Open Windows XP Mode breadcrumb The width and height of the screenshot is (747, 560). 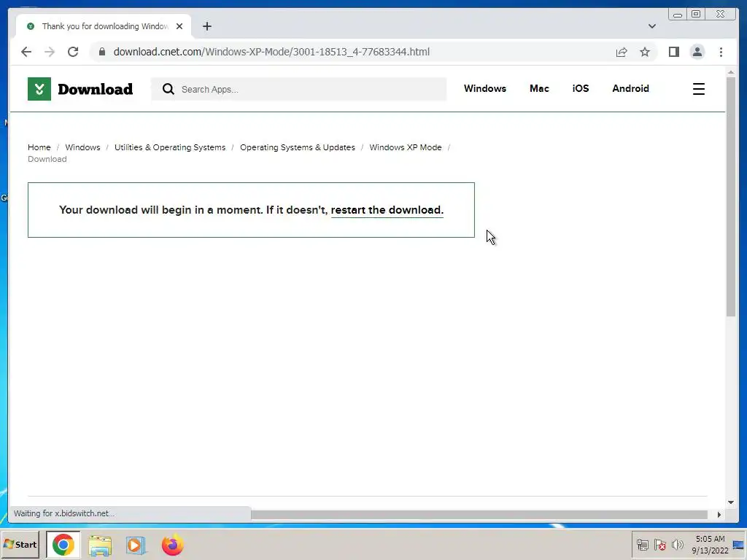406,147
